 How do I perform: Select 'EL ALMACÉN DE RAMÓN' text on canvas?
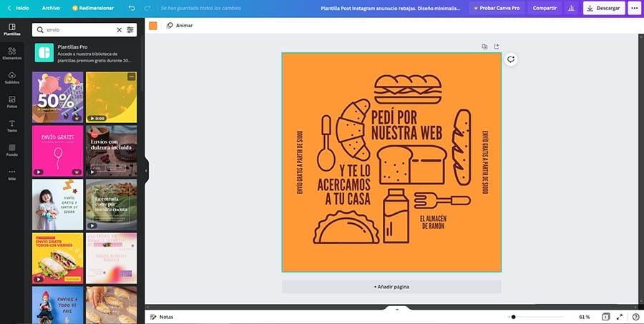(x=433, y=222)
